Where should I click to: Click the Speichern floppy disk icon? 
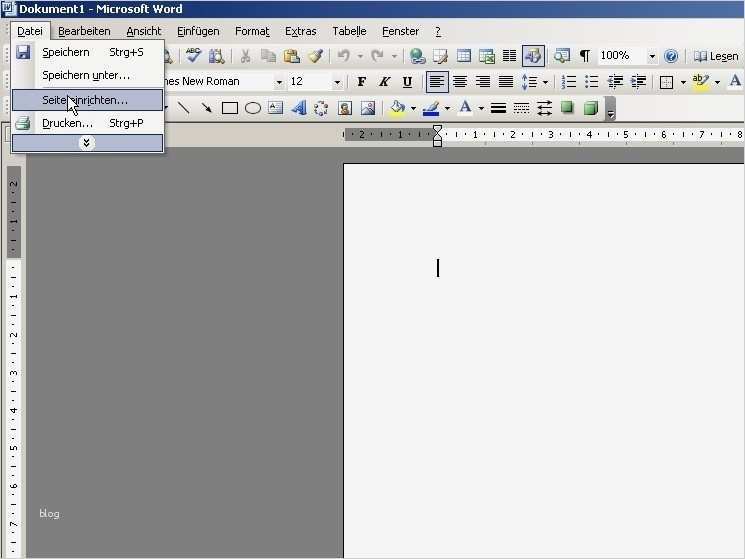tap(23, 52)
